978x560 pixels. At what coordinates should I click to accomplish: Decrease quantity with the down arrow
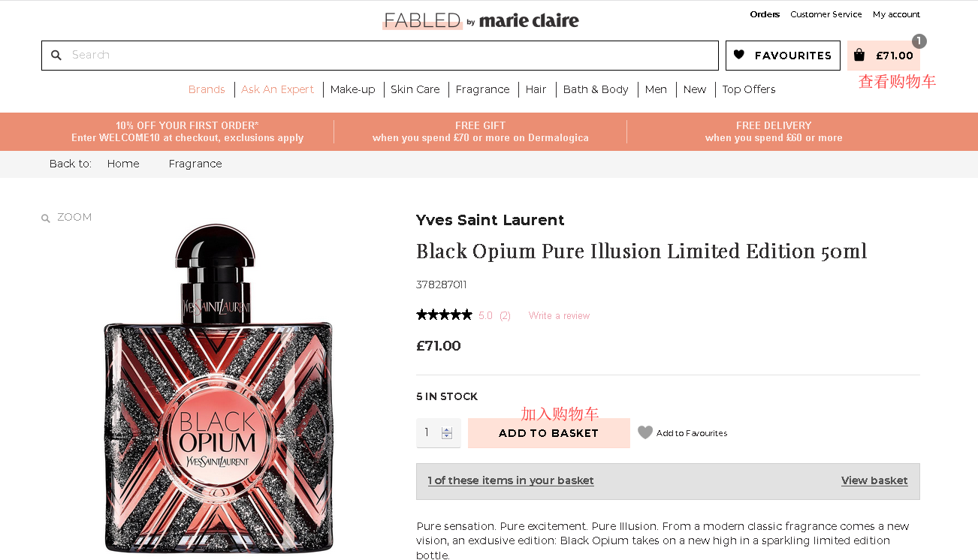click(447, 436)
